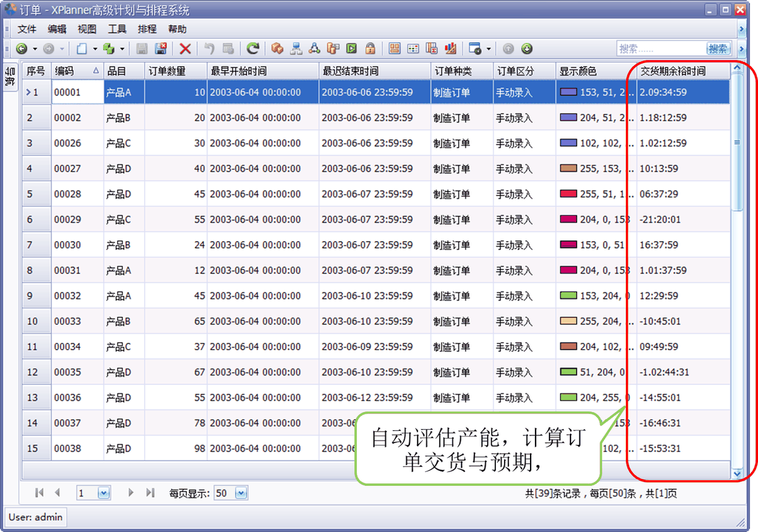
Task: Click the 搜索 search button
Action: [718, 49]
